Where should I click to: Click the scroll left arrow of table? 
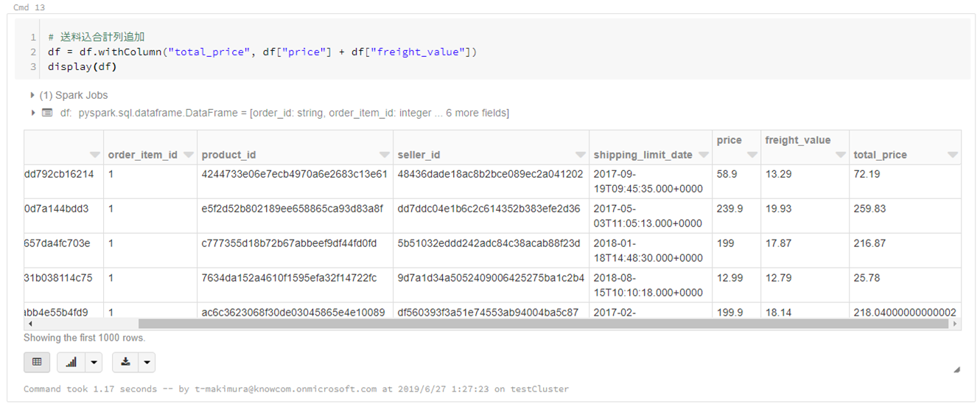pos(29,324)
